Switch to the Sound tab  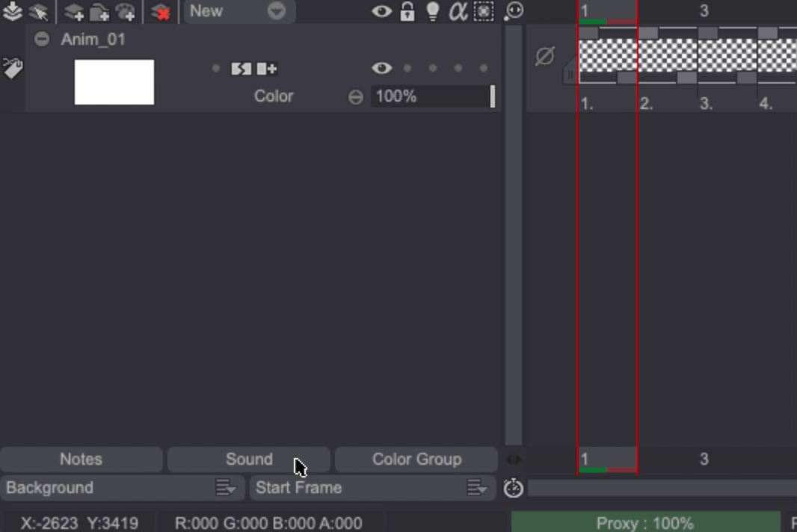click(249, 459)
